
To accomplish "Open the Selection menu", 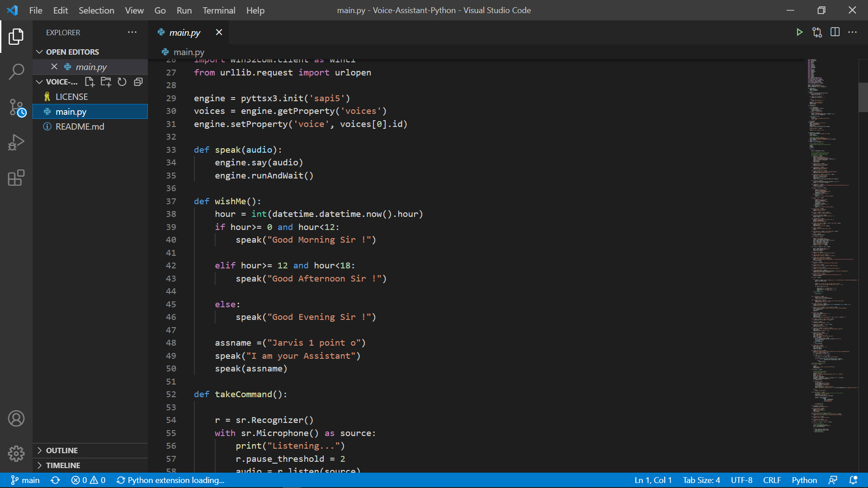I will [x=96, y=10].
